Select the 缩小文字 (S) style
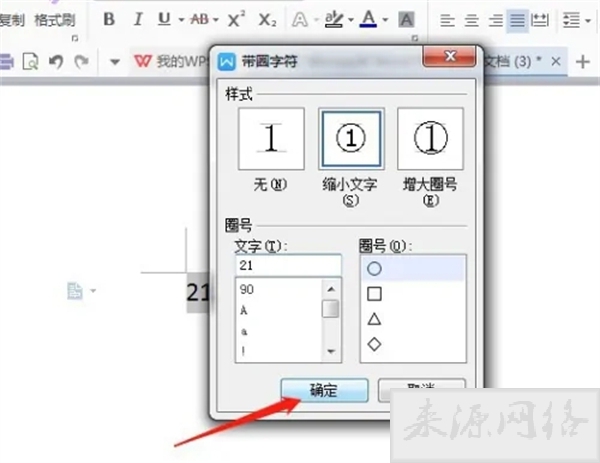 tap(351, 139)
